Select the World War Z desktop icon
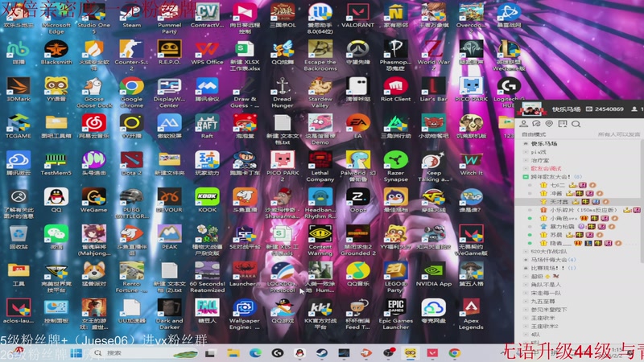The image size is (644, 362). pos(433,56)
